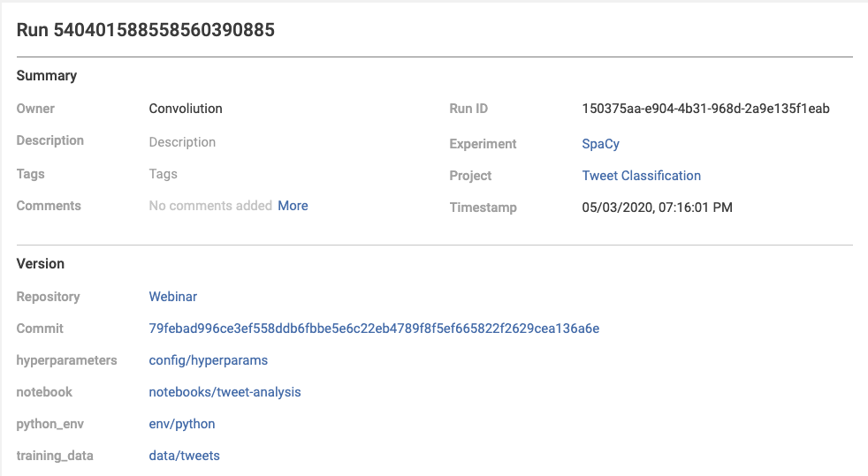Viewport: 868px width, 476px height.
Task: Select the Run ID value 150375aa-e904…
Action: [706, 109]
